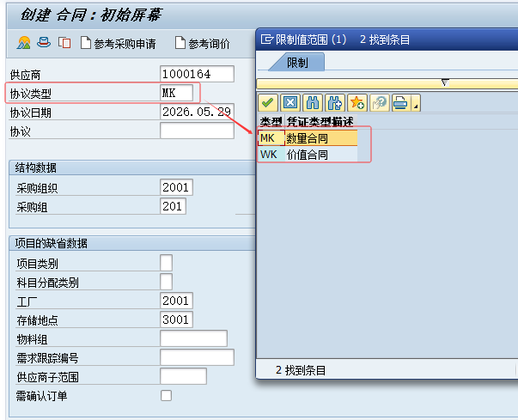Open the print options dropdown arrow
Screen dimensions: 518x420
(x=416, y=103)
